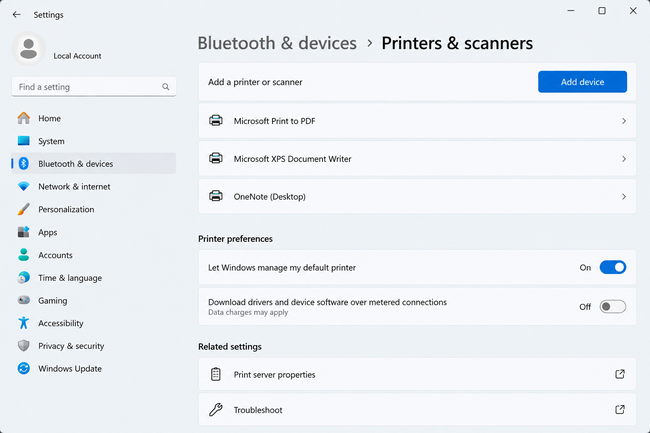Click printer icon beside Microsoft Print to PDF
The image size is (650, 433).
[216, 121]
